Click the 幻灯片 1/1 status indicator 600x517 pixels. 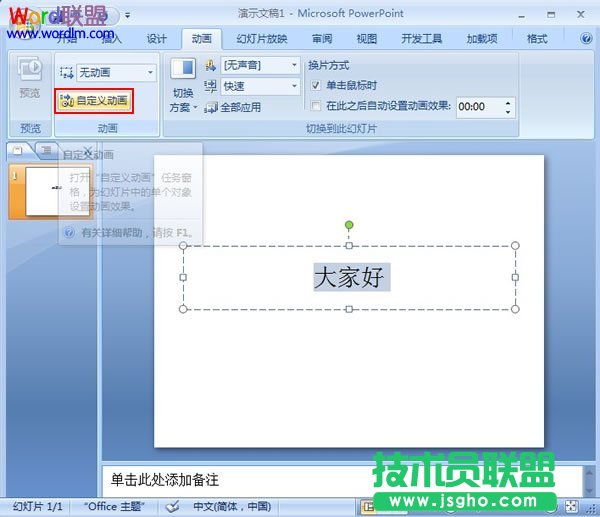point(37,506)
